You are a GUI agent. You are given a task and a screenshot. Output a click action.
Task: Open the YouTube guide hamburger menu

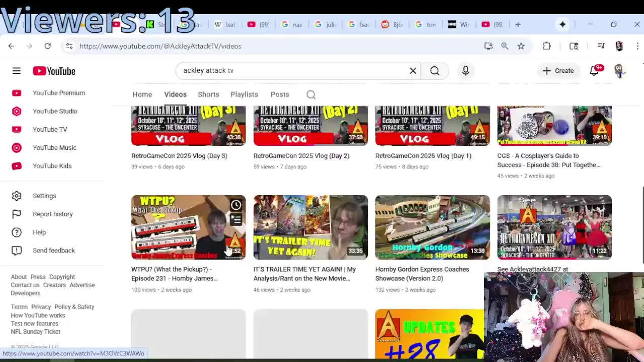17,71
